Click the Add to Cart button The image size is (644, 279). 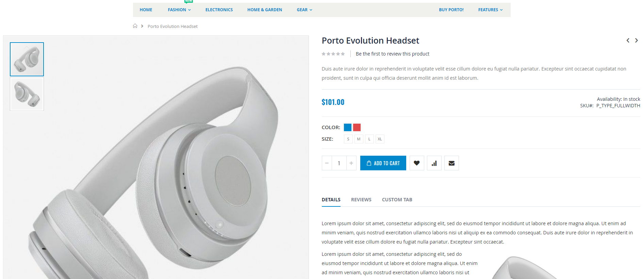click(383, 163)
